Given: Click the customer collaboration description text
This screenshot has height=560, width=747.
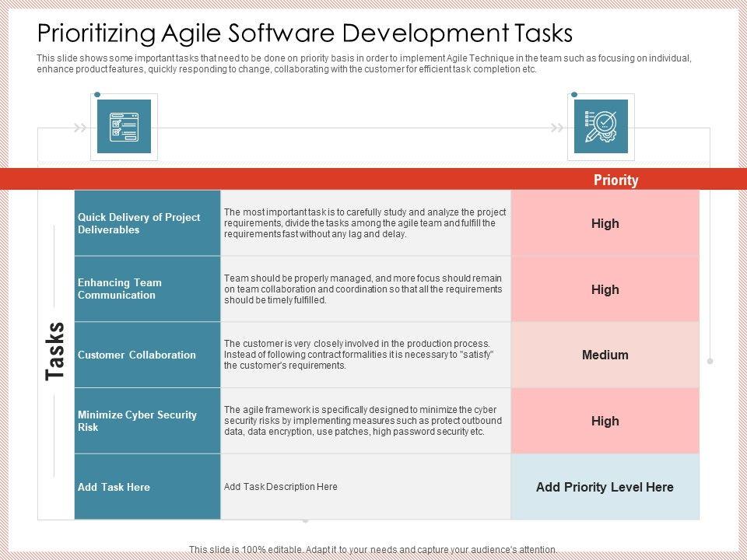Looking at the screenshot, I should [x=359, y=355].
